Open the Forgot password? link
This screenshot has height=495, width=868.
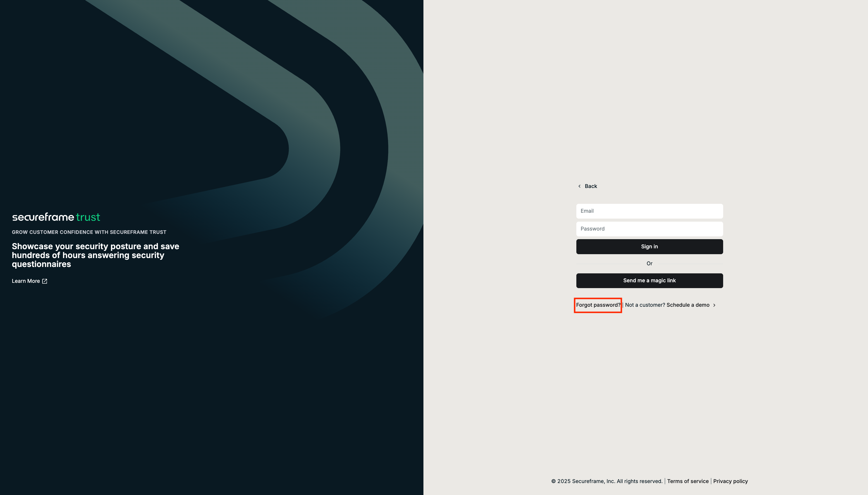[x=598, y=305]
